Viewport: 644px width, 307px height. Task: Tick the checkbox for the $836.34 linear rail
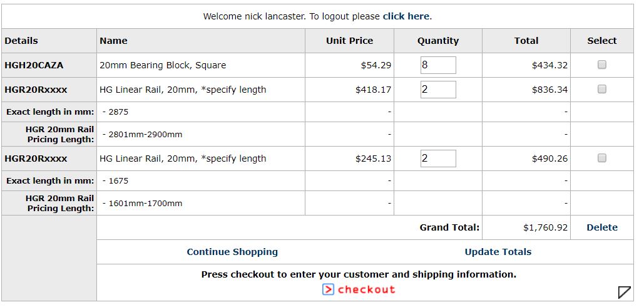(x=601, y=89)
